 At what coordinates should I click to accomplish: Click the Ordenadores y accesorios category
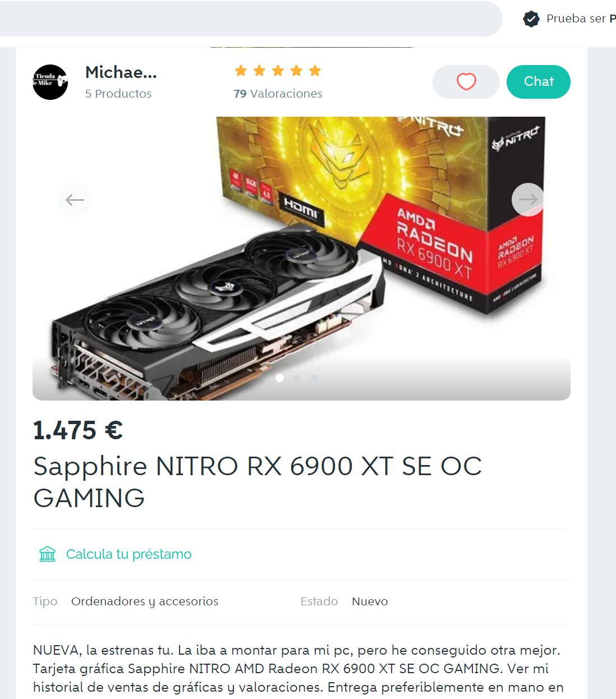click(x=145, y=601)
